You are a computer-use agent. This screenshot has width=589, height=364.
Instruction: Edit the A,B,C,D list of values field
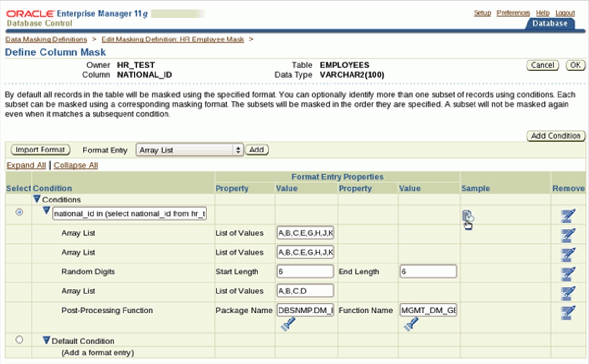click(x=305, y=291)
